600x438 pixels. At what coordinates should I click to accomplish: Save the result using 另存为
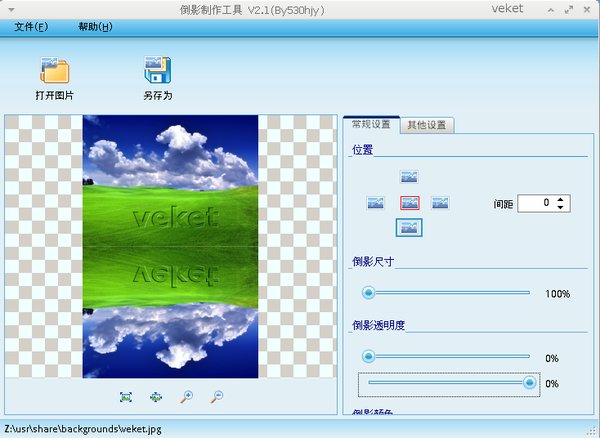click(158, 78)
